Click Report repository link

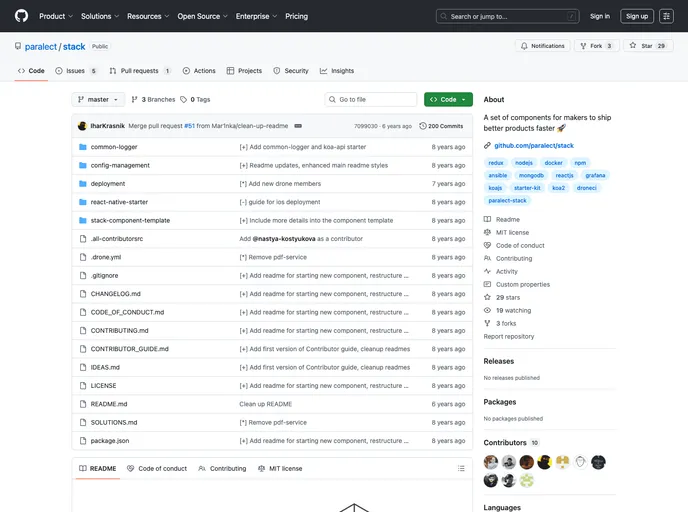click(509, 337)
